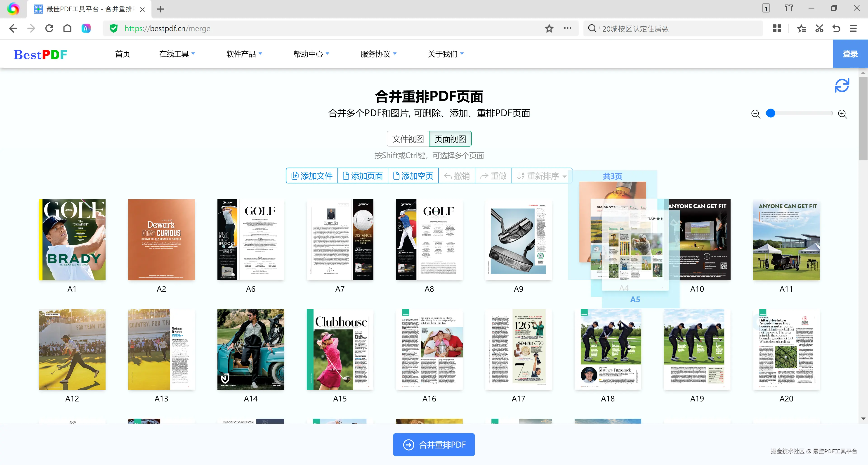The height and width of the screenshot is (465, 868).
Task: Switch to 文件视图 file view
Action: click(408, 139)
